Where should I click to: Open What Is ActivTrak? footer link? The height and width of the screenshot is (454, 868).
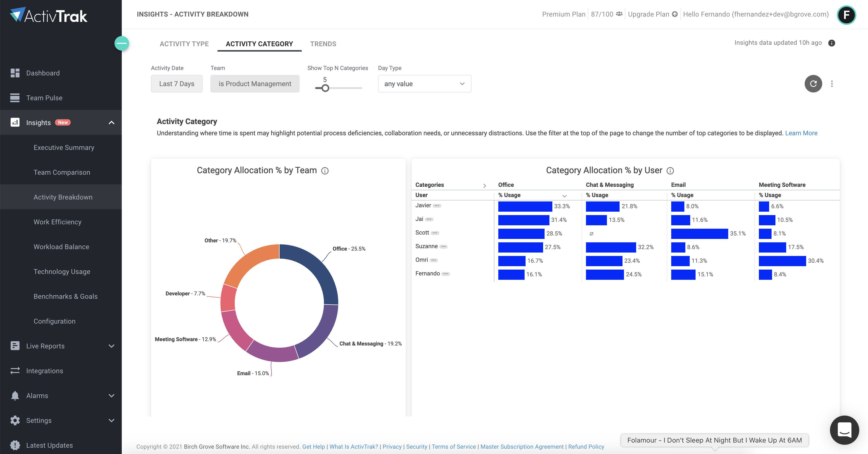[353, 447]
